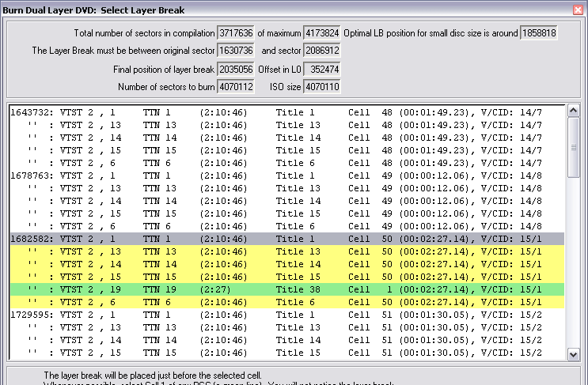The image size is (588, 385).
Task: Click the ISO size field
Action: pyautogui.click(x=322, y=86)
